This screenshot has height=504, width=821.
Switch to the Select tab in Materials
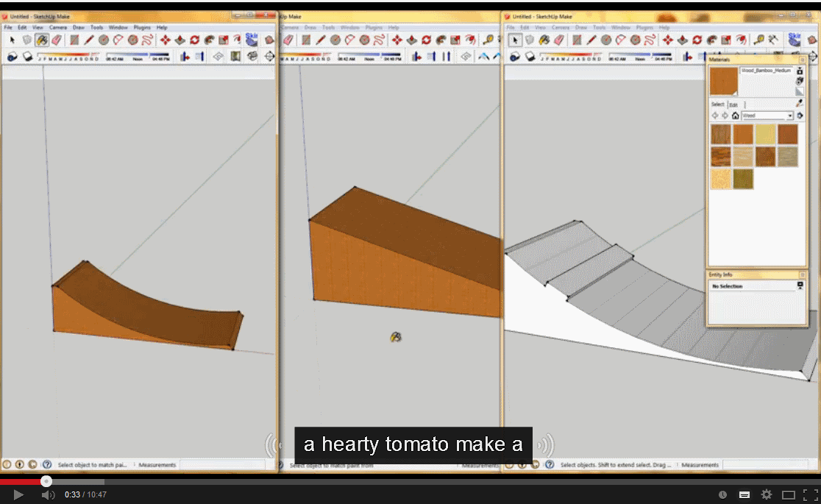click(718, 104)
